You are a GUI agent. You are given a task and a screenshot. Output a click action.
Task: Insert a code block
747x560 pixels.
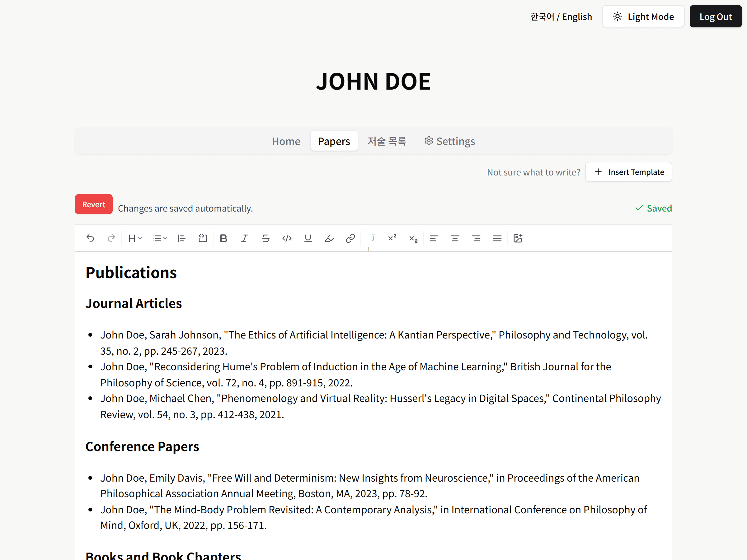(203, 238)
